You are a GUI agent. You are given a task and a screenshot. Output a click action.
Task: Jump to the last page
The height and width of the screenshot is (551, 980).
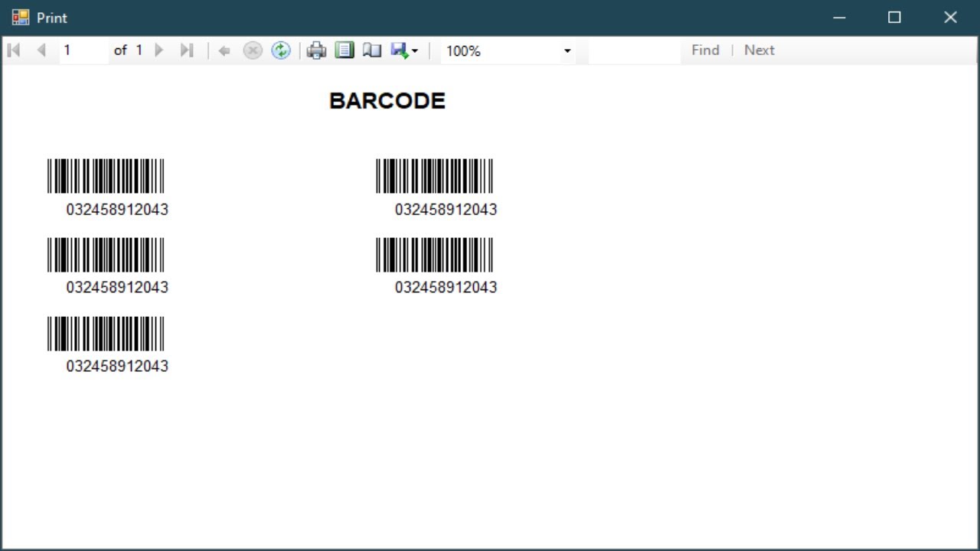pos(186,51)
